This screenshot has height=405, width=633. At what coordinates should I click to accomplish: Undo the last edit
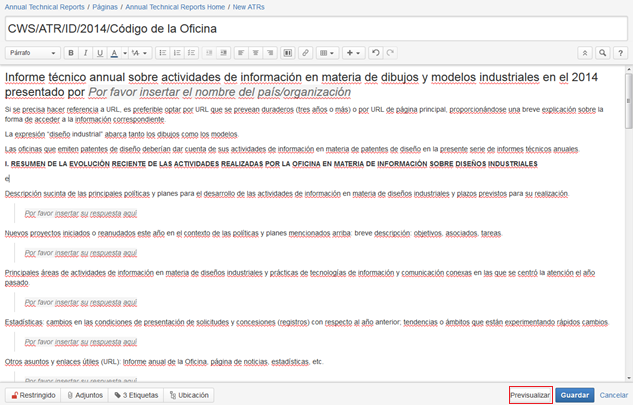[x=375, y=52]
